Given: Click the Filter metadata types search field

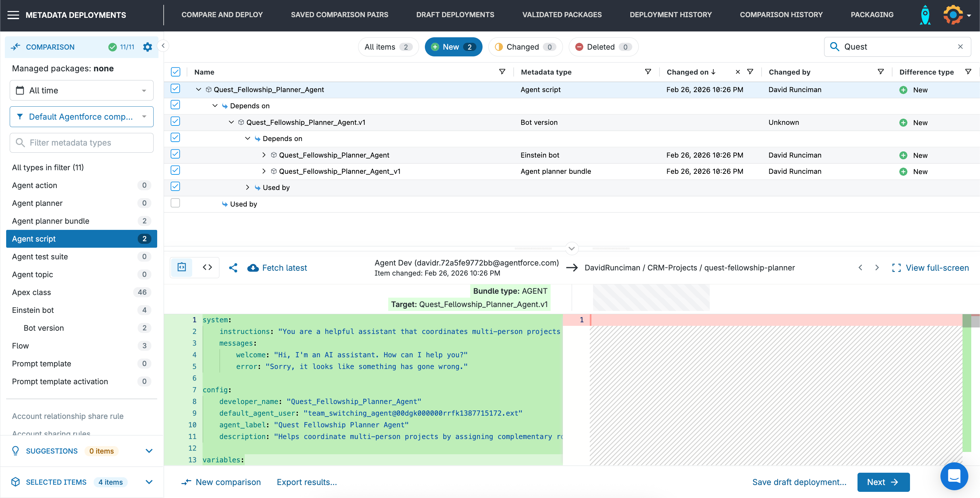Looking at the screenshot, I should (81, 142).
